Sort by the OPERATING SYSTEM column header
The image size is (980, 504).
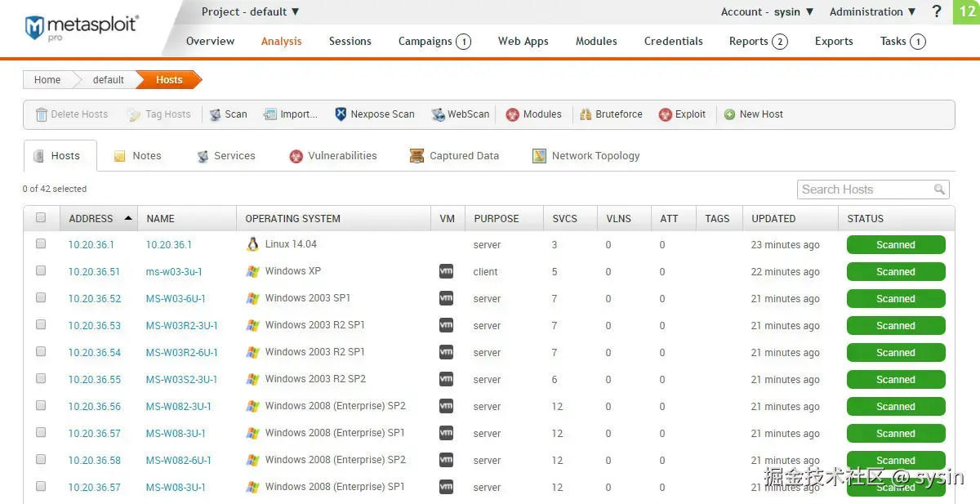click(x=334, y=218)
